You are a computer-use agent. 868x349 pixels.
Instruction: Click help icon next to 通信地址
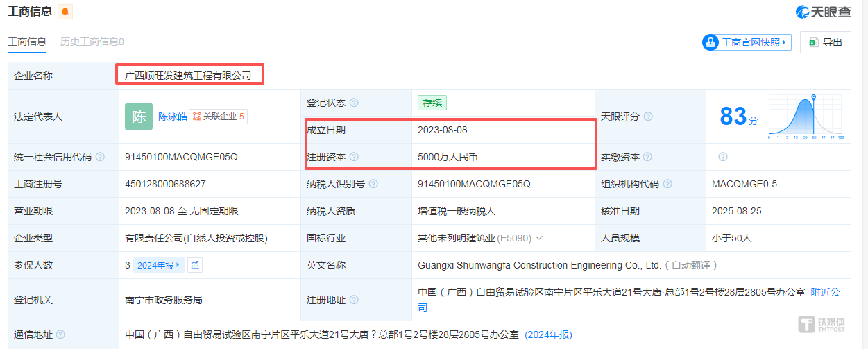[x=61, y=334]
